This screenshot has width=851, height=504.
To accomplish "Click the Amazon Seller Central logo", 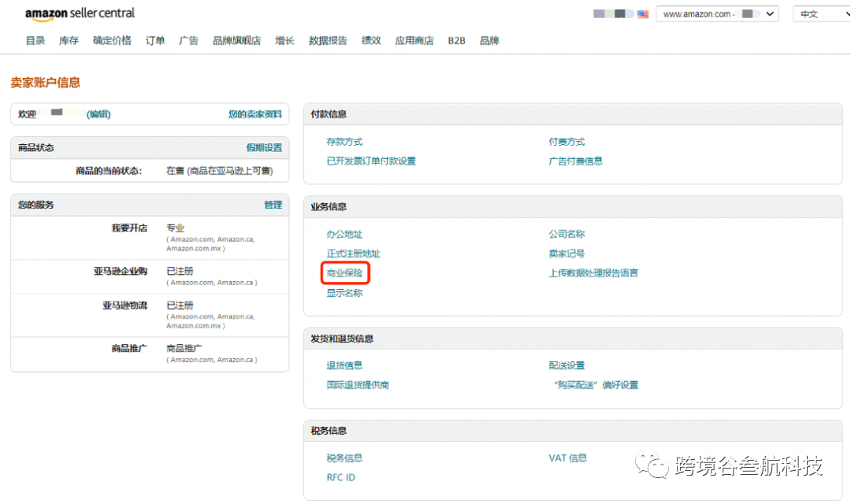I will point(79,13).
